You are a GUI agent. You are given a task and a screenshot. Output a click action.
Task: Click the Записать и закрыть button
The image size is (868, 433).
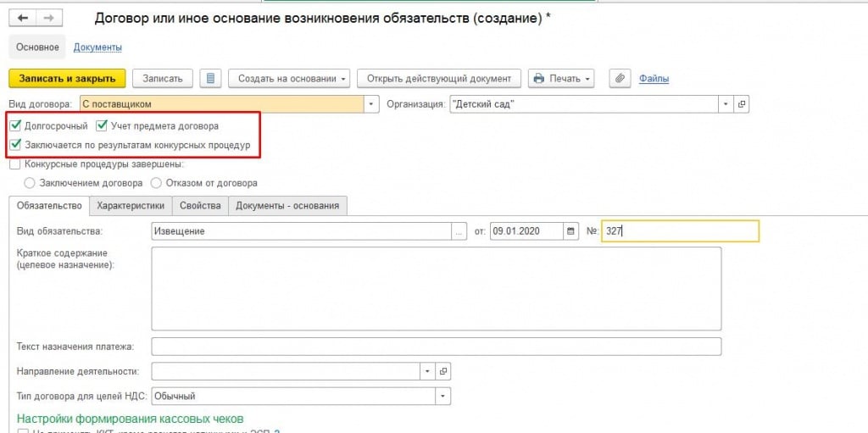click(x=67, y=79)
